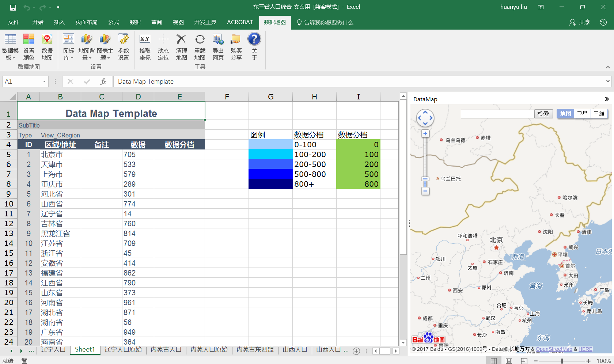Switch map view to 卫星 mode
This screenshot has width=614, height=364.
click(582, 114)
